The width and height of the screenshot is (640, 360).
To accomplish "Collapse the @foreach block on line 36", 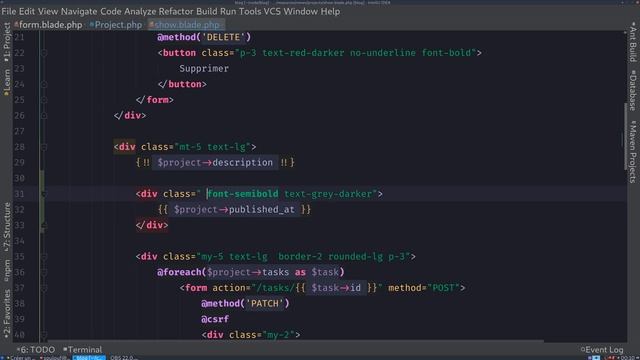I will [x=44, y=272].
